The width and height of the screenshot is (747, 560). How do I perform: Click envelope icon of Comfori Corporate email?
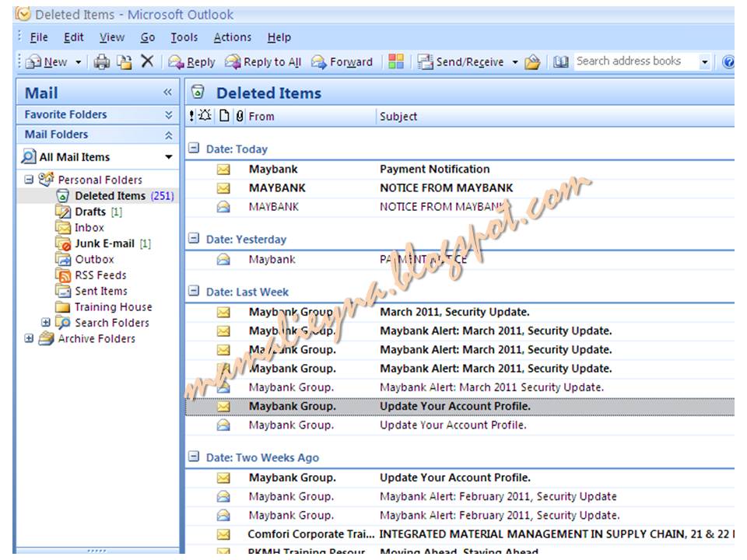[223, 534]
